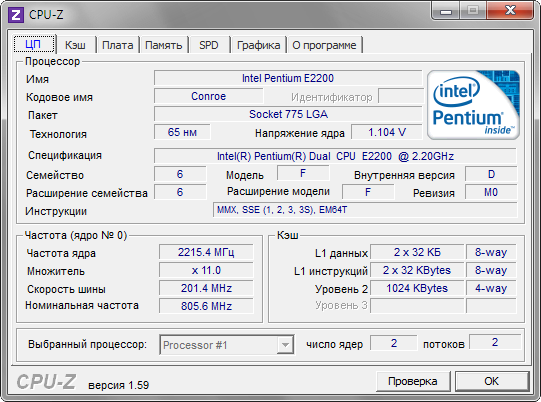Click the 2215.4 МГц core frequency value
Viewport: 541px width, 402px height.
point(206,252)
